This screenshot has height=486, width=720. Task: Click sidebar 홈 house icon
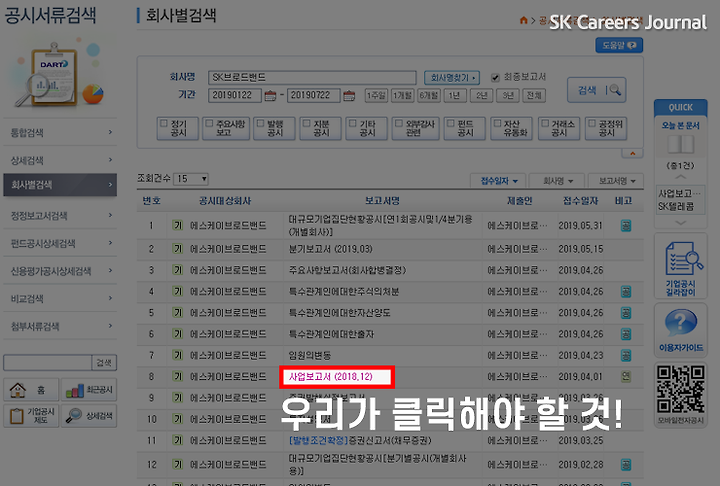[x=18, y=390]
